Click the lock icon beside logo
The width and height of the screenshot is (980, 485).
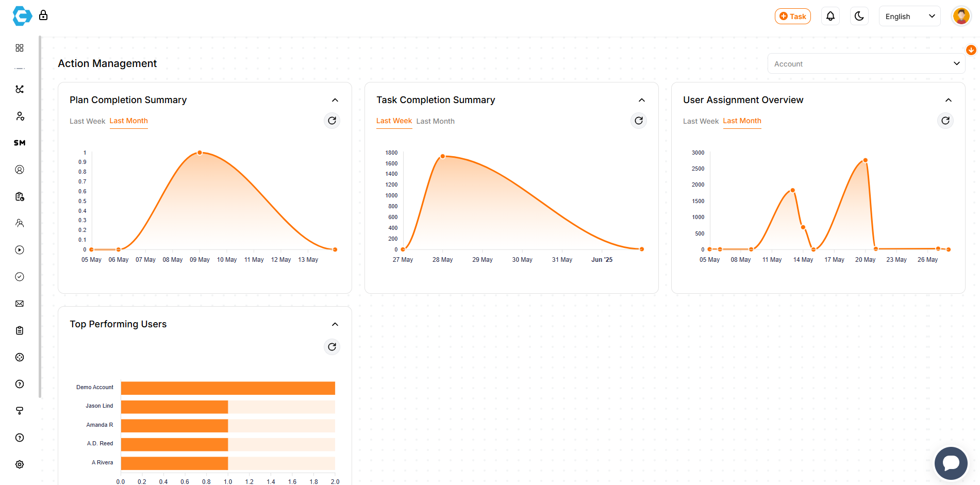[43, 15]
